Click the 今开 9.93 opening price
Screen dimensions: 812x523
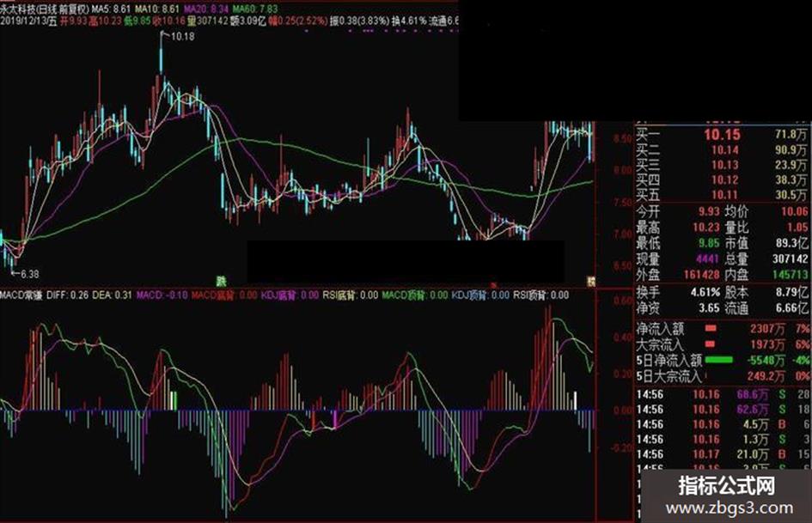point(709,211)
